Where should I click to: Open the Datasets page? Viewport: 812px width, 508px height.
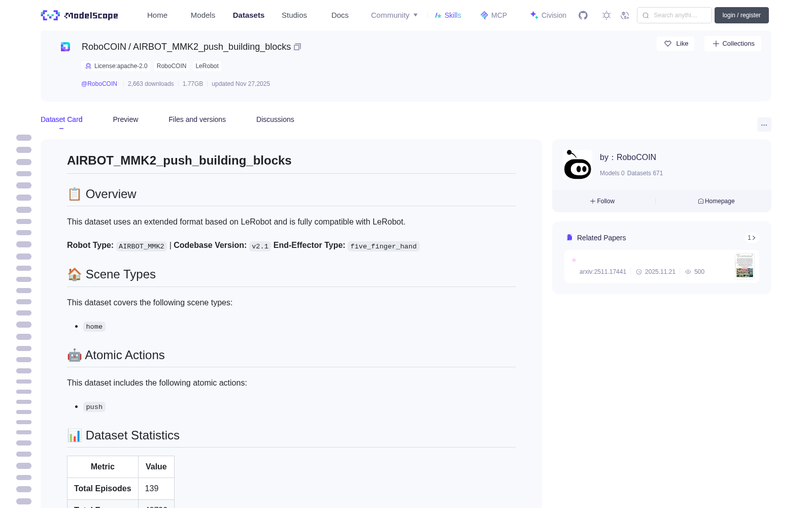pos(249,15)
